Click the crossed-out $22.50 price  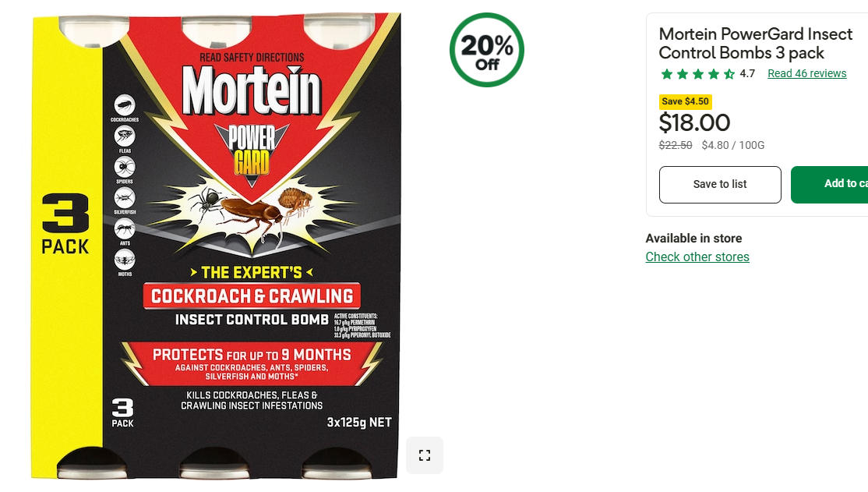click(x=676, y=145)
